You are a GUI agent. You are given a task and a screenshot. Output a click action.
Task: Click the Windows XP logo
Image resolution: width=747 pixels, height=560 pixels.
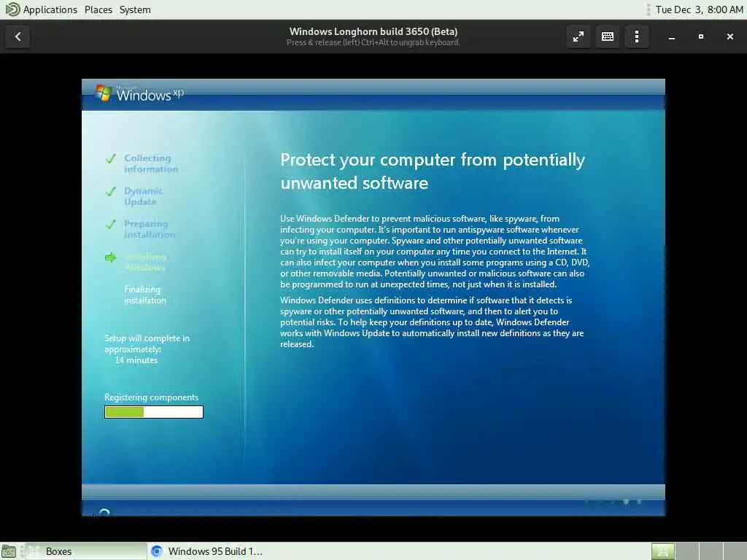pos(139,94)
